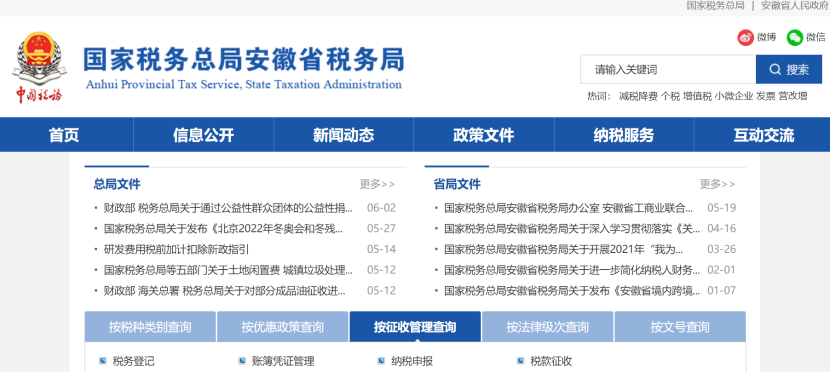
Task: Open the 纳税服务 navigation item
Action: pyautogui.click(x=624, y=135)
